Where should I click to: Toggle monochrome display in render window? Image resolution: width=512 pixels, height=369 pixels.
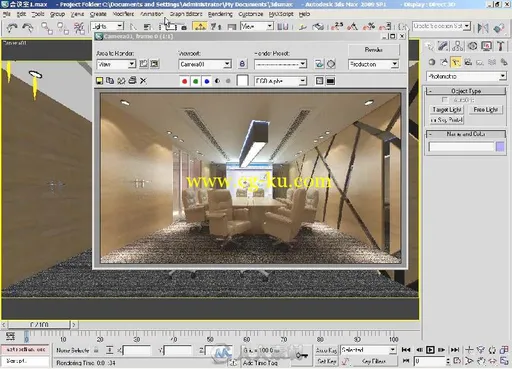click(x=228, y=81)
